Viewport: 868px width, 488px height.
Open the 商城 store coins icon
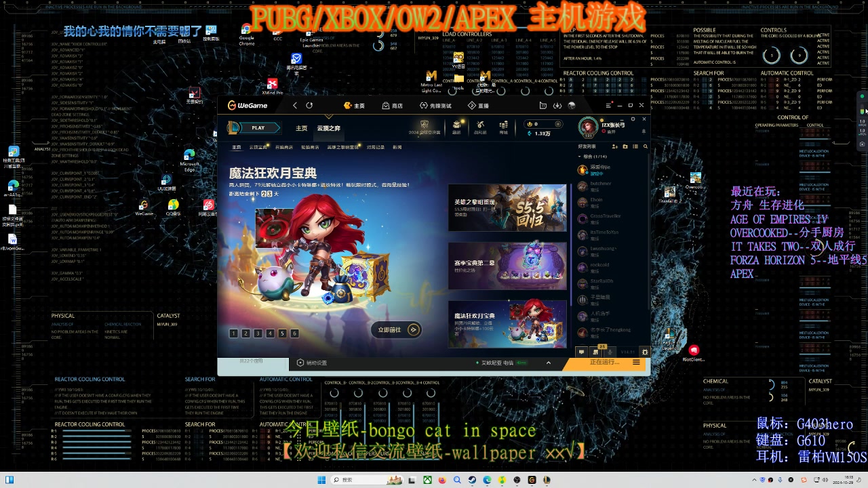pyautogui.click(x=503, y=127)
